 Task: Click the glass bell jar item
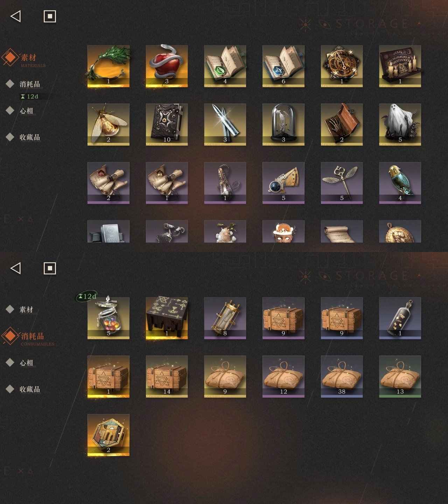click(283, 125)
